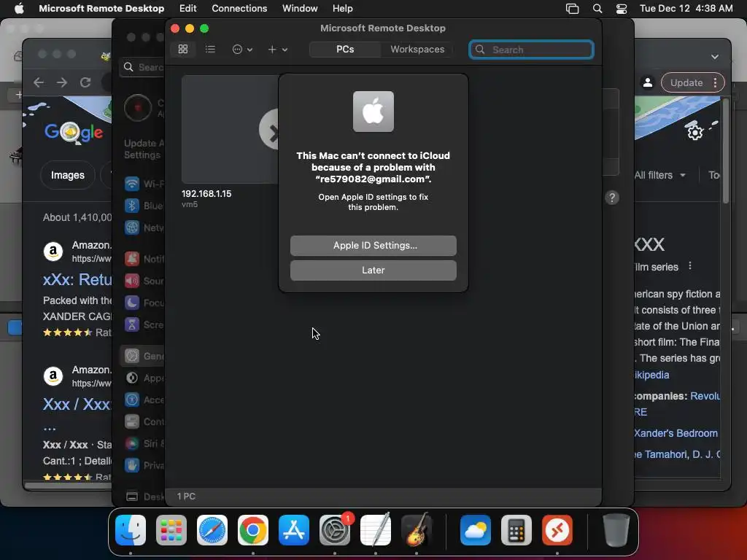Open TextEdit from the Dock
The width and height of the screenshot is (747, 560).
point(376,530)
